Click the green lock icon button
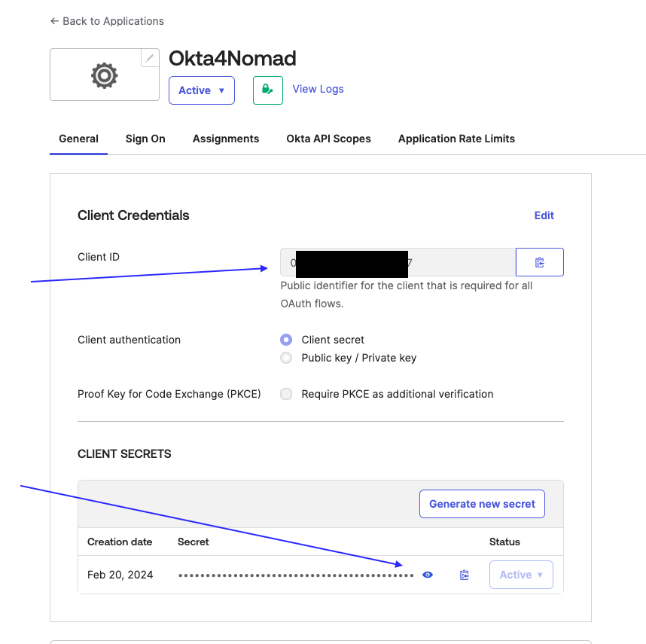This screenshot has height=644, width=646. [267, 90]
